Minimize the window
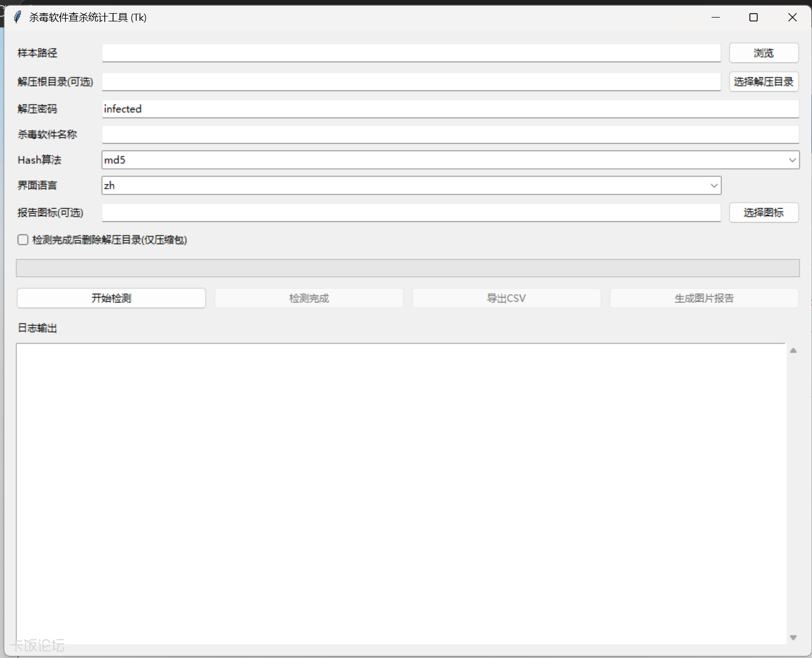 (715, 17)
